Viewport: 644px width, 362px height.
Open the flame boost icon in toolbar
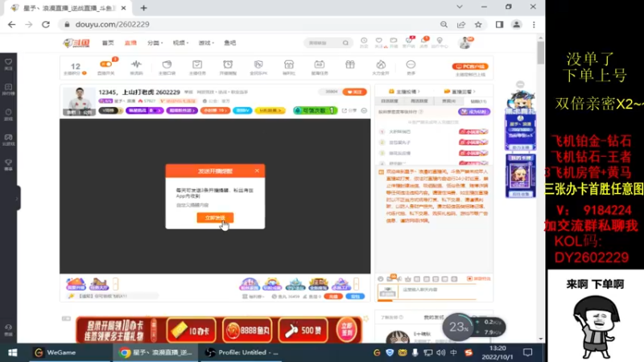(x=381, y=64)
